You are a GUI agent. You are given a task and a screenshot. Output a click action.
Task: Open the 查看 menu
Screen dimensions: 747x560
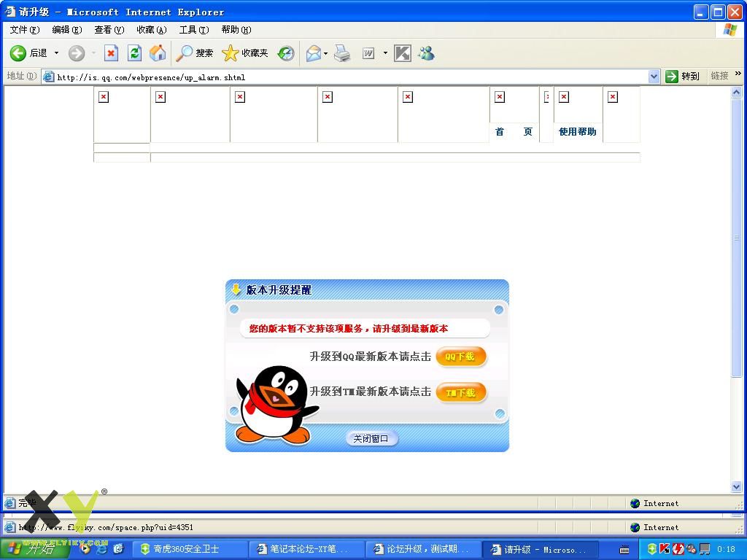click(x=109, y=29)
